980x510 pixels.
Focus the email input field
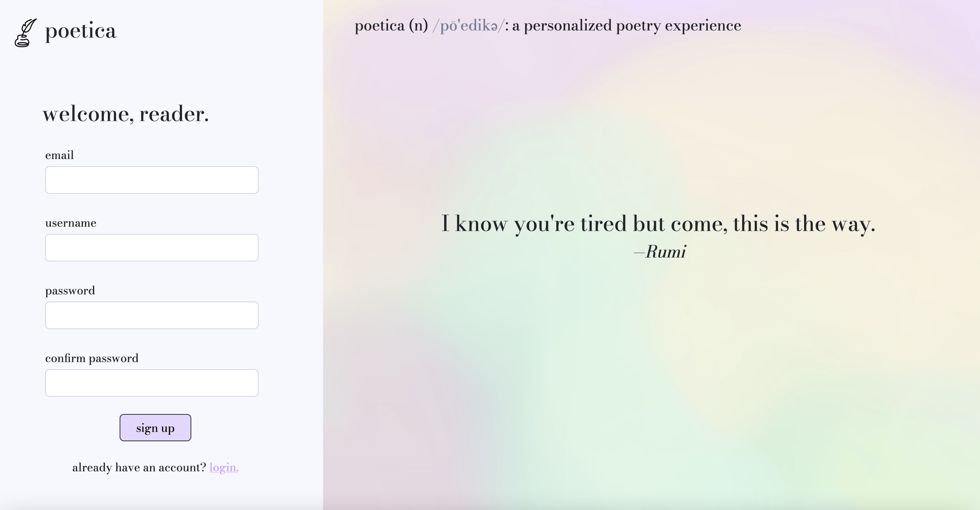tap(152, 180)
